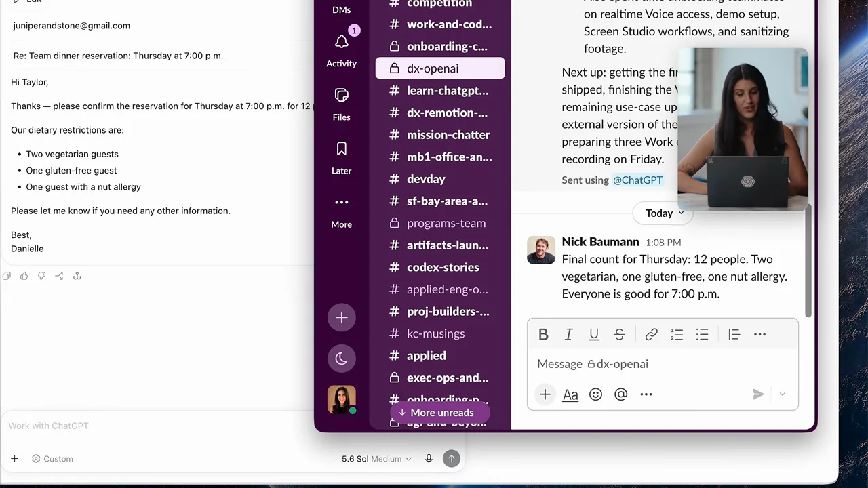
Task: Give thumbs up to ChatGPT response
Action: [x=24, y=276]
